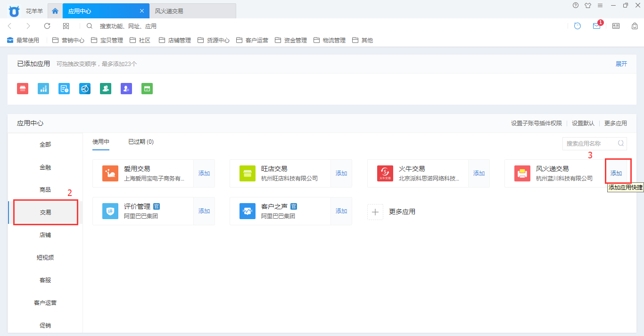Focus the 搜索功能、网址、应用 search box

click(128, 26)
